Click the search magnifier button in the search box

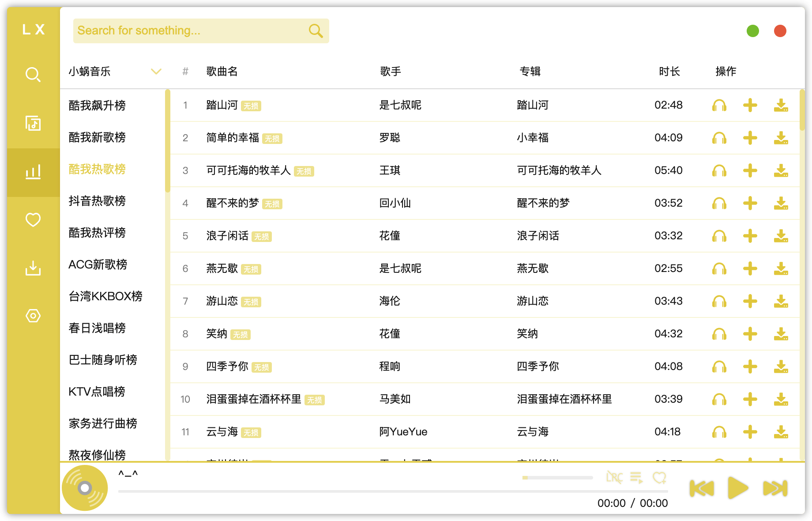[316, 31]
